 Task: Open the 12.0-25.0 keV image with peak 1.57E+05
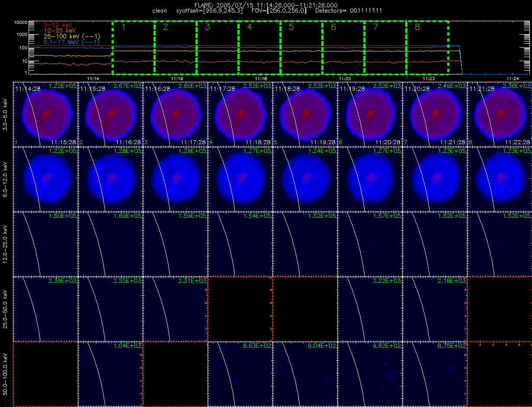pos(370,244)
